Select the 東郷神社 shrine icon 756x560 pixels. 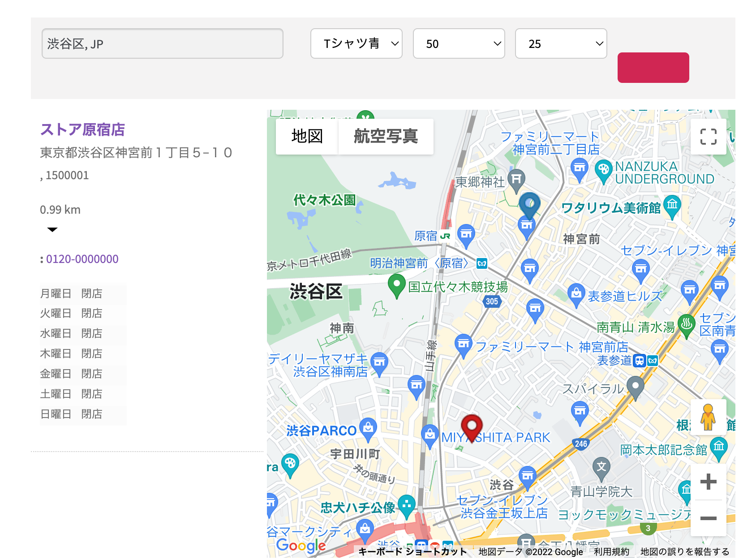tap(516, 180)
